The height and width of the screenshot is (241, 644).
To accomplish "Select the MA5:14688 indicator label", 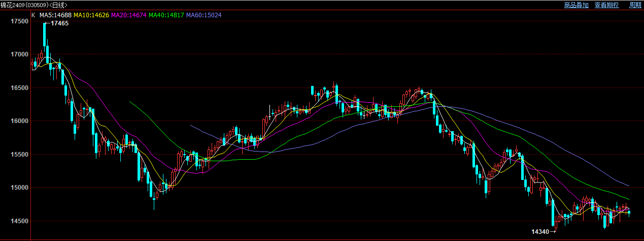I will (x=56, y=15).
